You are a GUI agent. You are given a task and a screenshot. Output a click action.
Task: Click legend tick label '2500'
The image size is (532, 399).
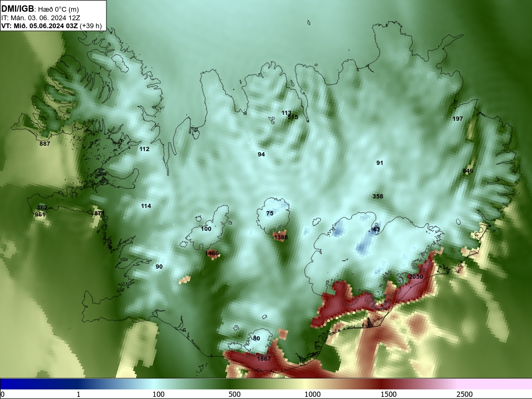(x=464, y=394)
